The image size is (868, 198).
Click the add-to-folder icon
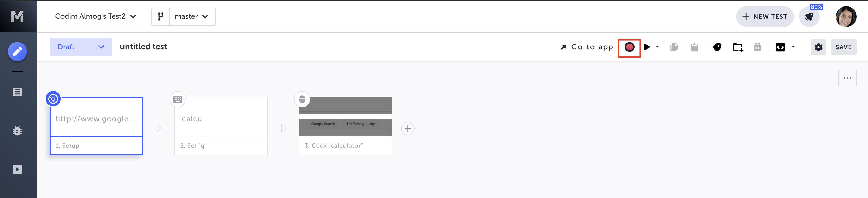click(x=738, y=47)
